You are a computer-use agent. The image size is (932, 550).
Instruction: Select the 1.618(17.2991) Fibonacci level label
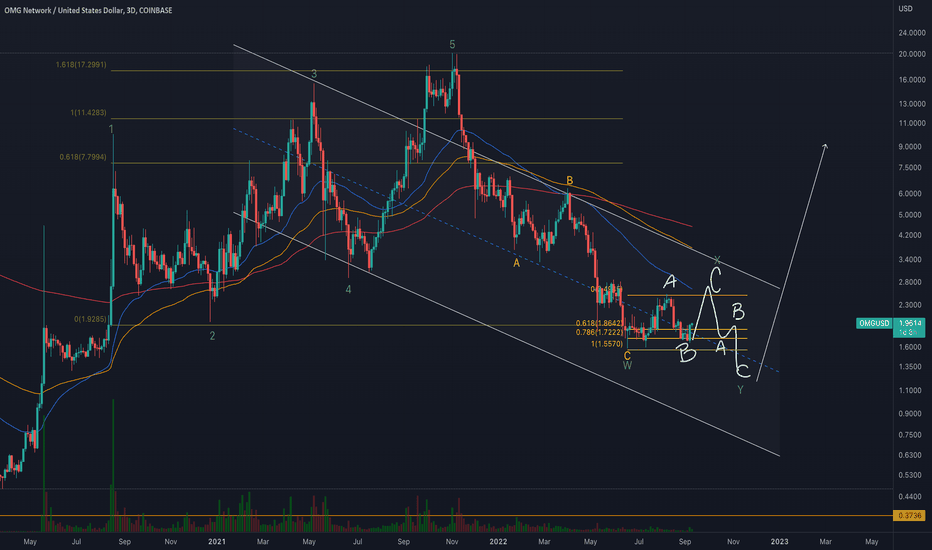point(81,64)
